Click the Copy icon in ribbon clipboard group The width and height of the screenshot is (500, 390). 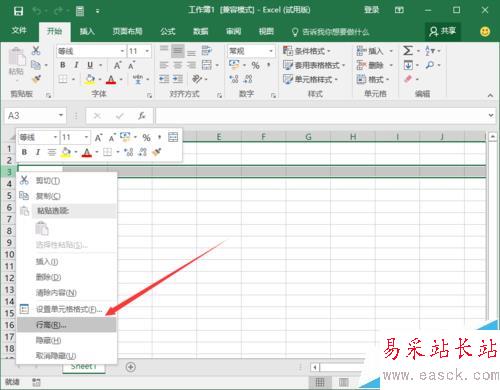[x=36, y=65]
